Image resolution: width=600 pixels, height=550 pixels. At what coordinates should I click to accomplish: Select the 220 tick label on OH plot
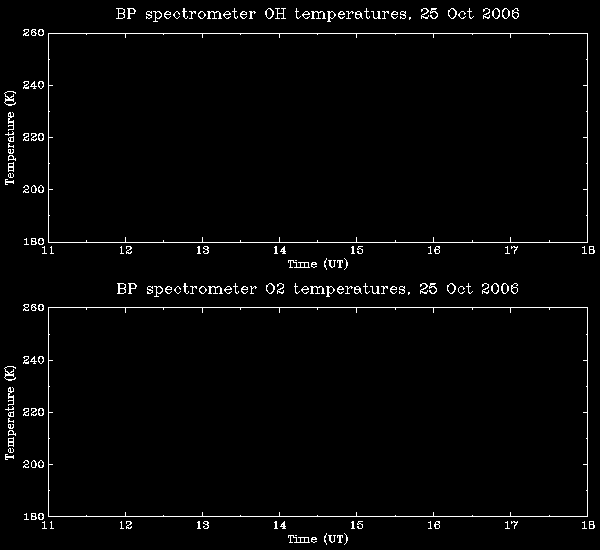tap(34, 137)
